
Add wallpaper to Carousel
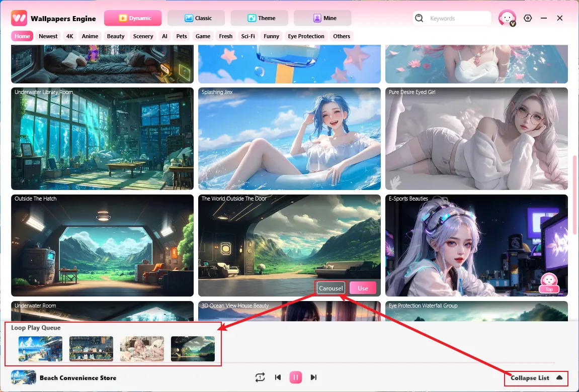tap(330, 288)
